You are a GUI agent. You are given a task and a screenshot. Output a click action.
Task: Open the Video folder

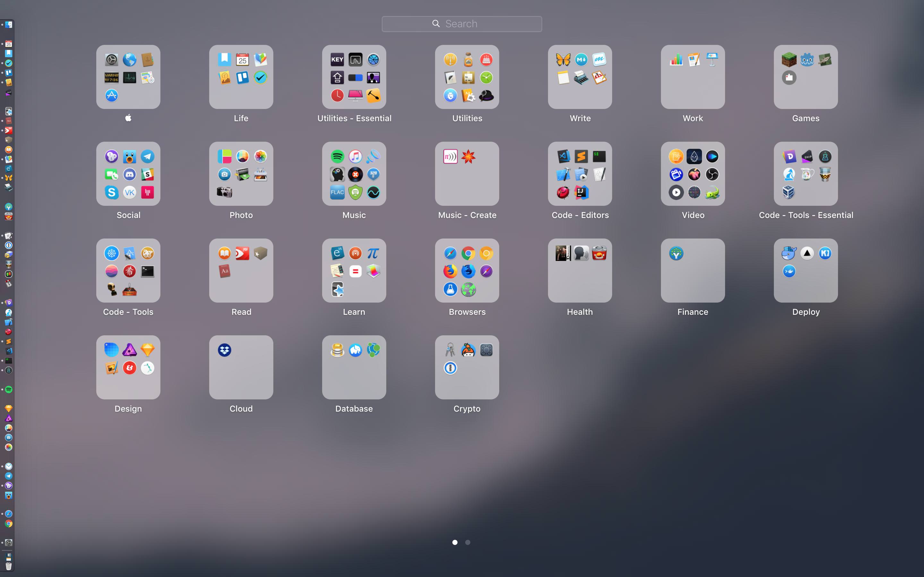pos(693,174)
